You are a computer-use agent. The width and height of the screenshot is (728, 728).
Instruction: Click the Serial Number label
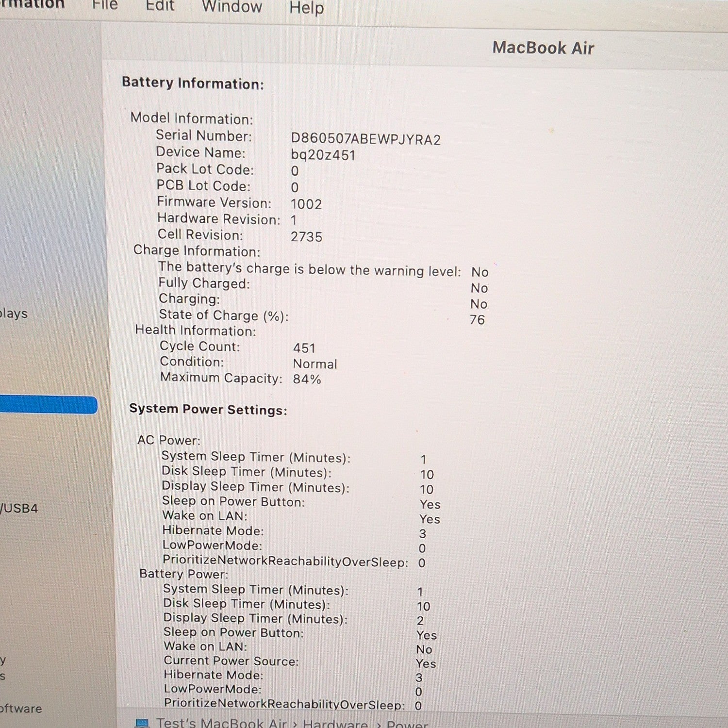(x=204, y=135)
